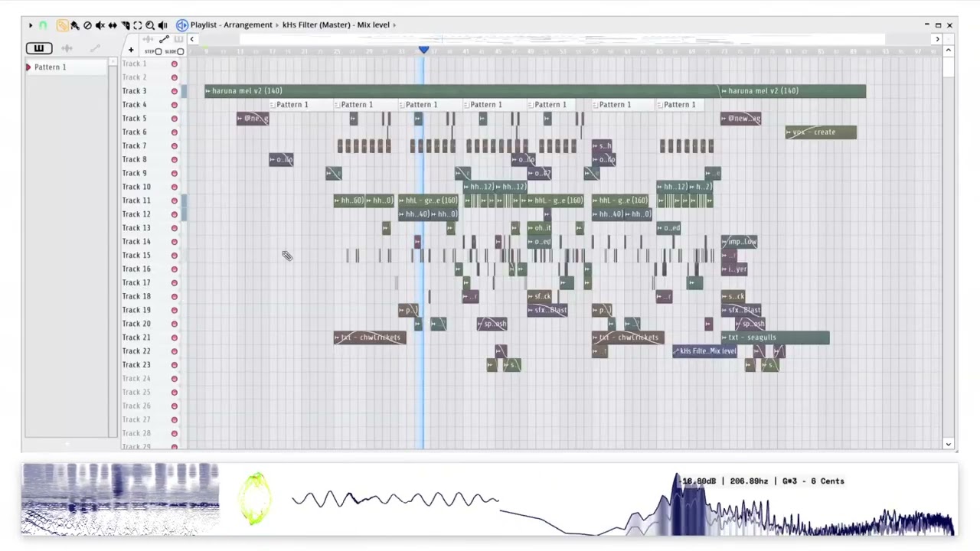Click the vertical scroll down arrow

point(948,444)
